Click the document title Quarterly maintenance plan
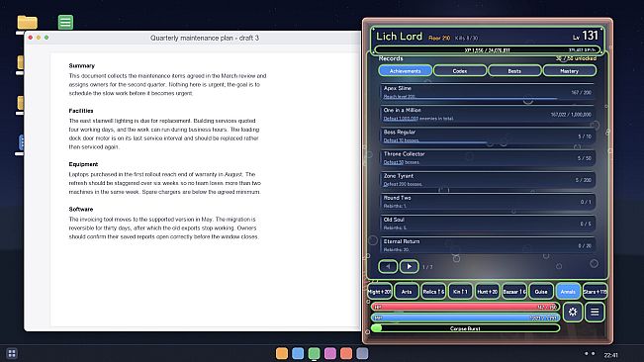Screen dimensions: 644x362 tap(205, 38)
